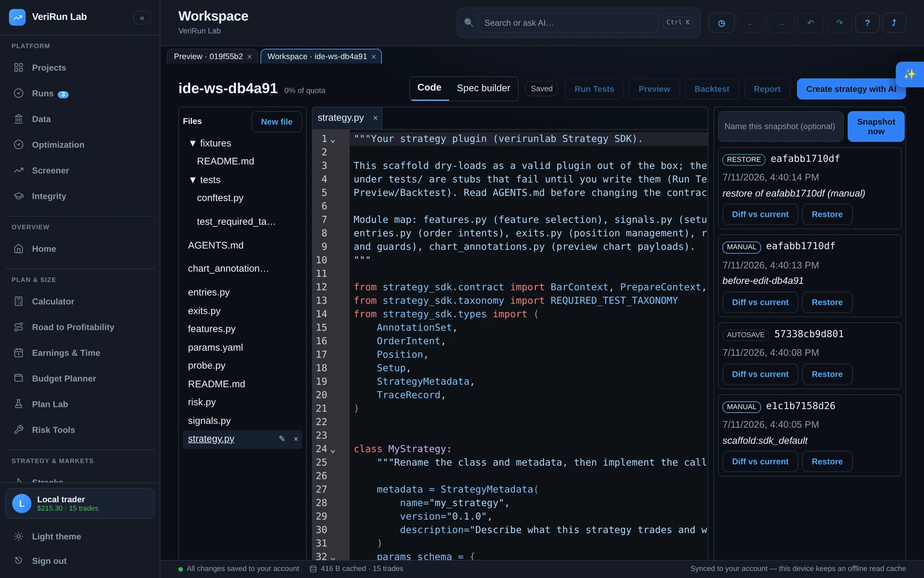Fold code at line 1 chevron
This screenshot has height=578, width=924.
click(333, 140)
